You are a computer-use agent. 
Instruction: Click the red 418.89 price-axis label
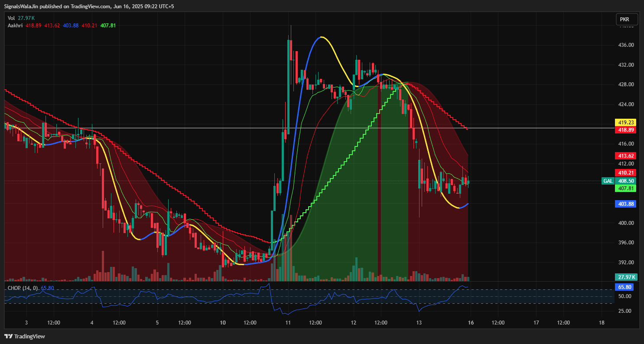tap(625, 130)
